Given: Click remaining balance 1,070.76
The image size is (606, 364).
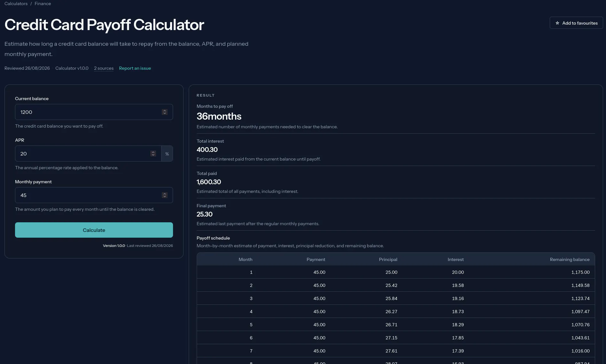Looking at the screenshot, I should click(580, 325).
